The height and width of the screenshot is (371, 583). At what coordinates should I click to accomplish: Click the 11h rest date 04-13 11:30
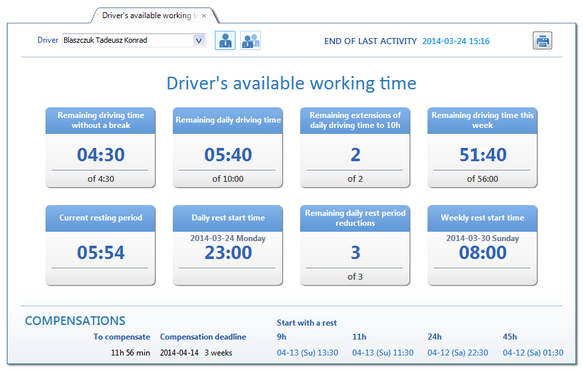[x=383, y=352]
